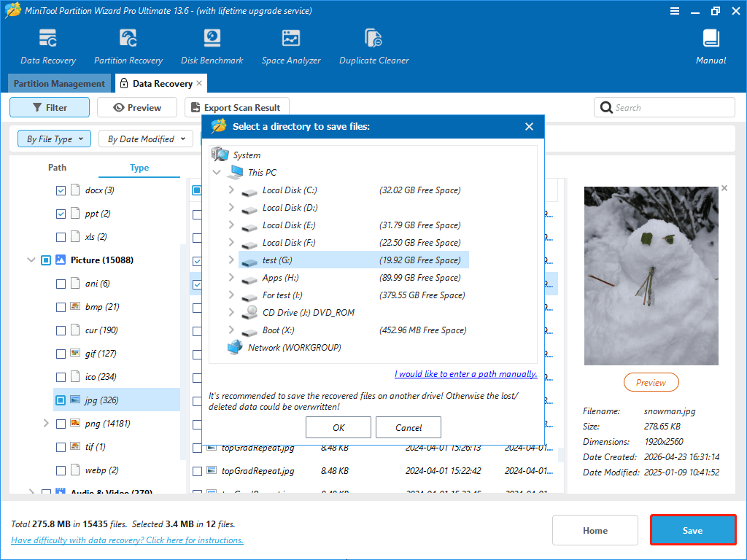This screenshot has width=747, height=560.
Task: Switch to the Partition Management tab
Action: point(59,83)
